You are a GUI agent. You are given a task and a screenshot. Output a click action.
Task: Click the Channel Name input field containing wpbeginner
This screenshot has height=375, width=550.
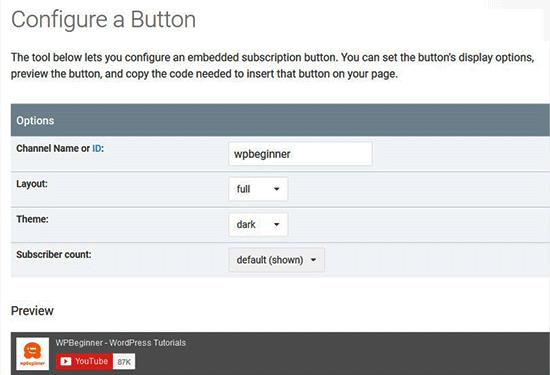[x=300, y=154]
